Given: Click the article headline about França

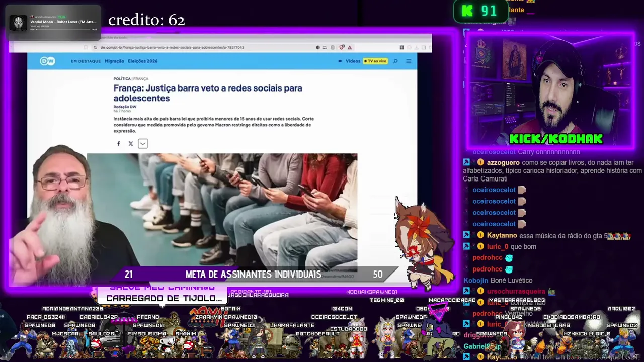Looking at the screenshot, I should click(x=208, y=93).
